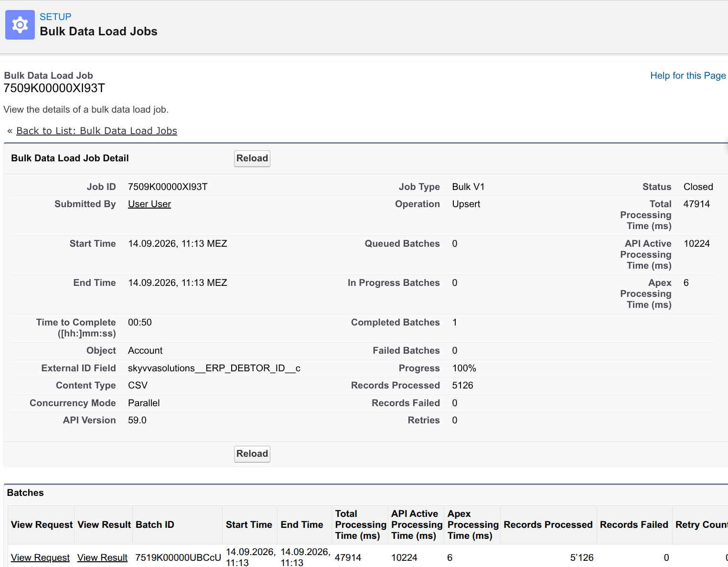Click the External ID Field value

click(x=214, y=368)
